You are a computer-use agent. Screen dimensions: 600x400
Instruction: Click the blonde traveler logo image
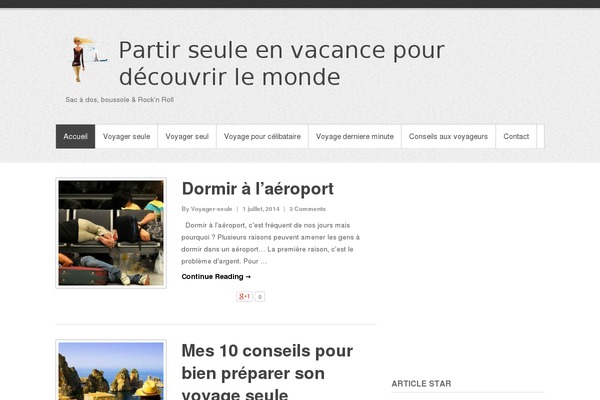point(88,59)
